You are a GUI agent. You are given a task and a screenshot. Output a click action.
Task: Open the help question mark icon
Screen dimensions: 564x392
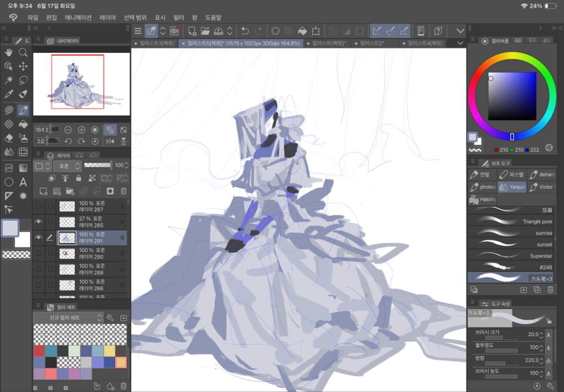click(x=438, y=31)
